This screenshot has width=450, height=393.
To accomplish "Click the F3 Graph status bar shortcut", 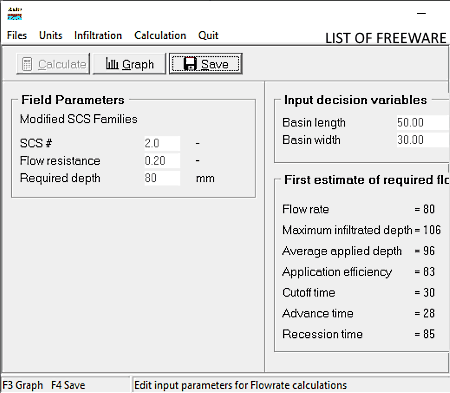I will pos(23,385).
